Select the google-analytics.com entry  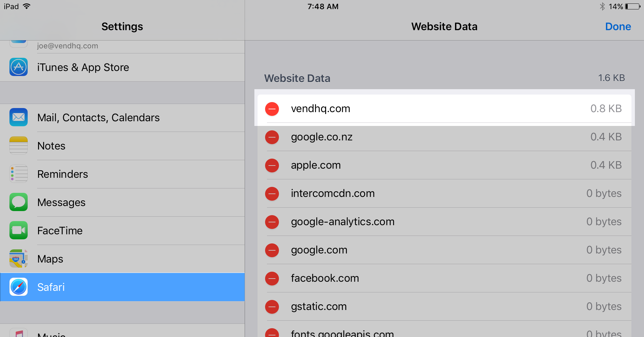(x=444, y=222)
